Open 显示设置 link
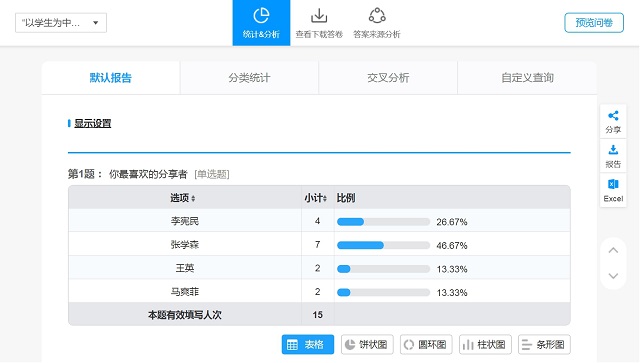The width and height of the screenshot is (640, 363). pyautogui.click(x=93, y=123)
